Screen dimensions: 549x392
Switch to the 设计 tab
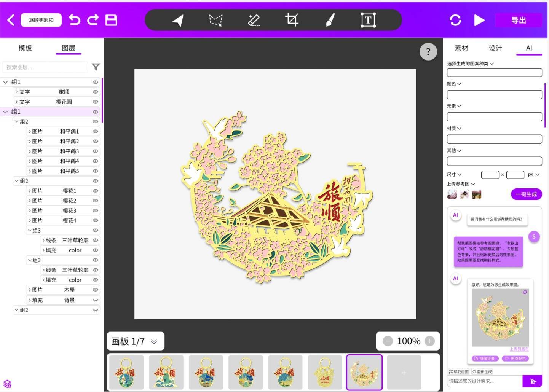pyautogui.click(x=495, y=48)
